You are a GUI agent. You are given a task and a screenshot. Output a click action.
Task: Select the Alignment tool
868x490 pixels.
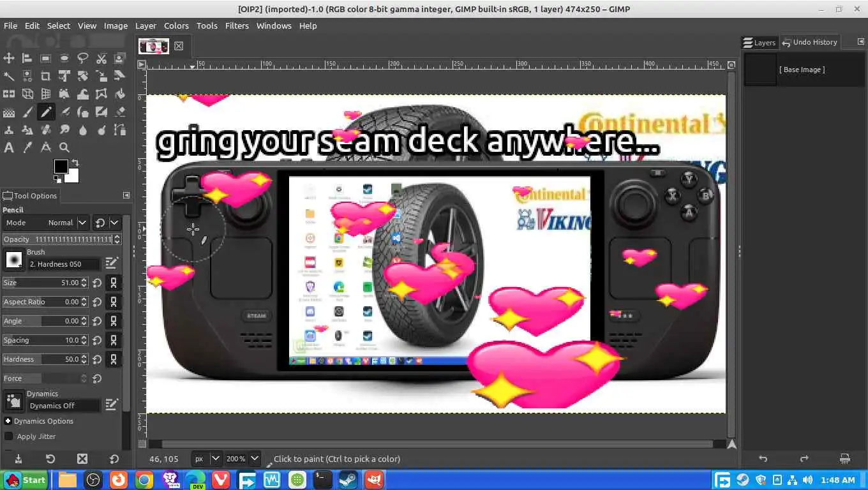click(27, 58)
